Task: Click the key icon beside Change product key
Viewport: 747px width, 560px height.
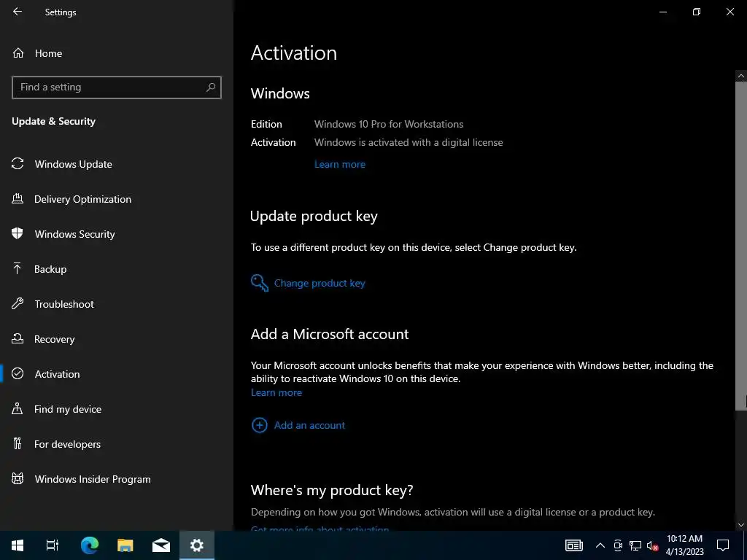Action: click(x=260, y=283)
